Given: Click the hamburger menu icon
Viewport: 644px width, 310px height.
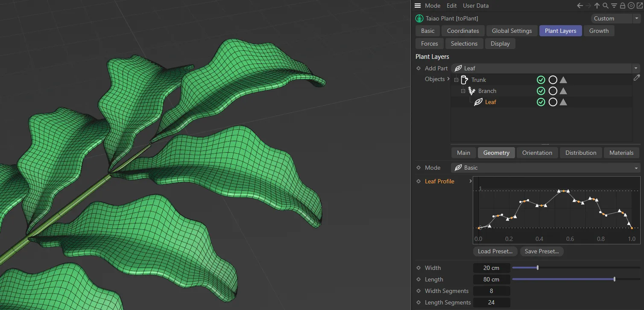Looking at the screenshot, I should coord(417,6).
